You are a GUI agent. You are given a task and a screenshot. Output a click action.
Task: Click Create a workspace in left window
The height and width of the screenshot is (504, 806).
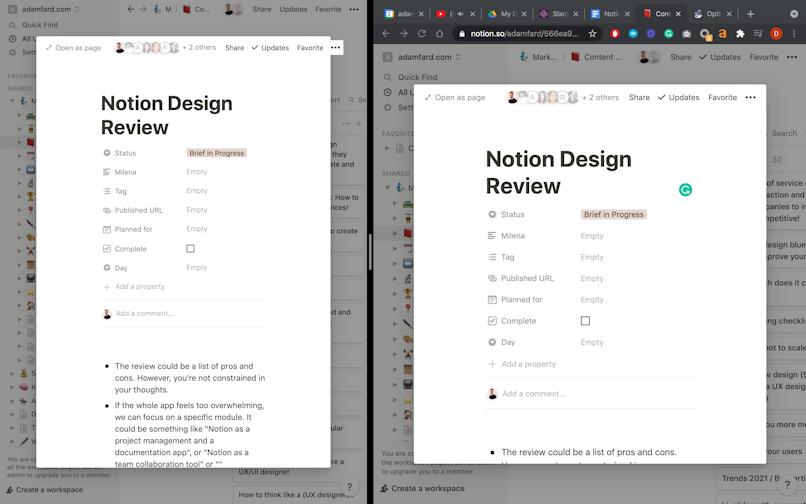(45, 490)
